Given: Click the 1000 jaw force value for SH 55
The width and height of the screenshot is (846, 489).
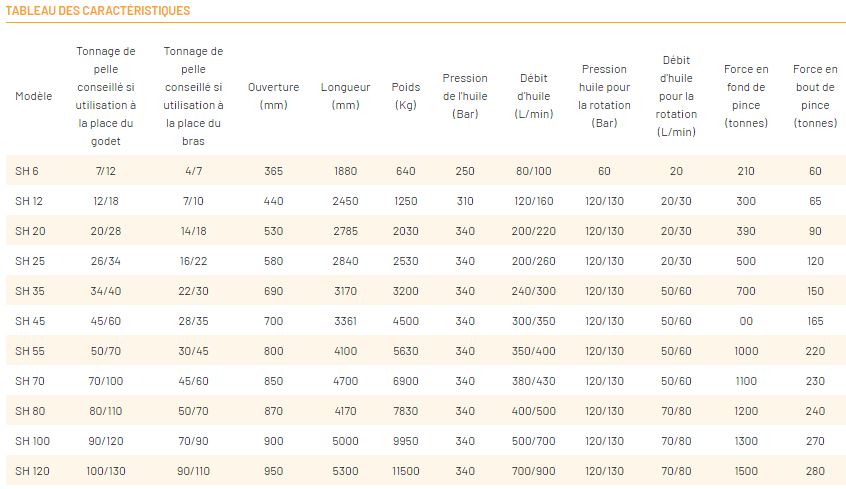Looking at the screenshot, I should point(746,351).
